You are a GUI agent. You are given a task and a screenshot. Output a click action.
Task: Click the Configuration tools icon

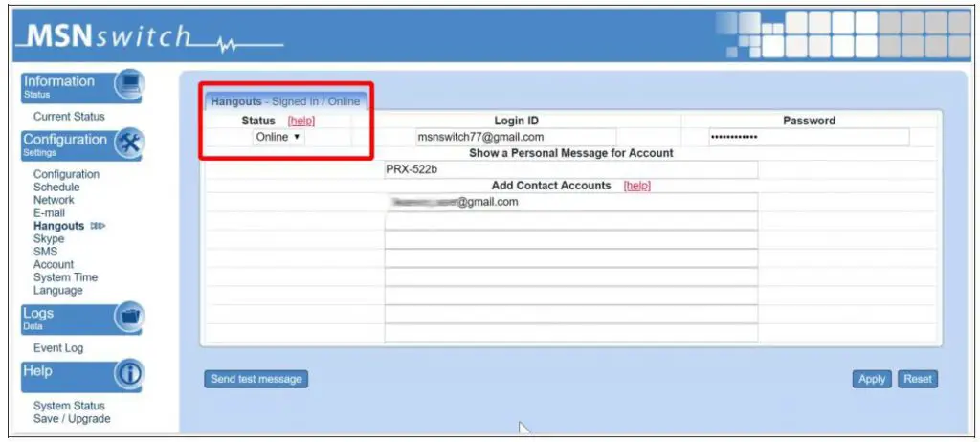129,144
